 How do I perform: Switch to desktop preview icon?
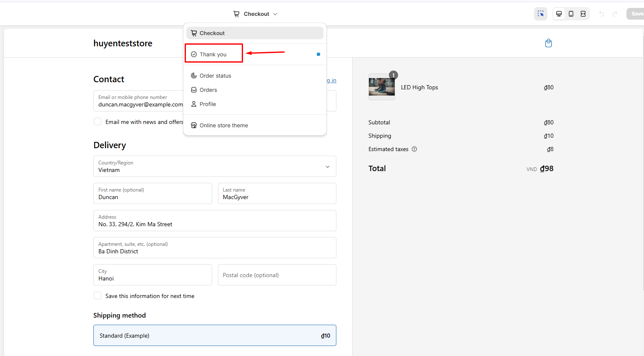coord(559,14)
